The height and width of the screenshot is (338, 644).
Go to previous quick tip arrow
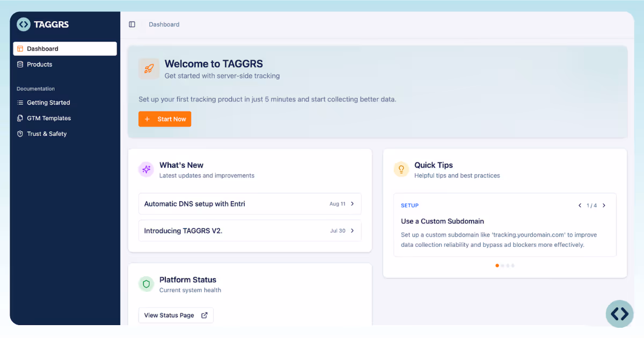point(580,205)
